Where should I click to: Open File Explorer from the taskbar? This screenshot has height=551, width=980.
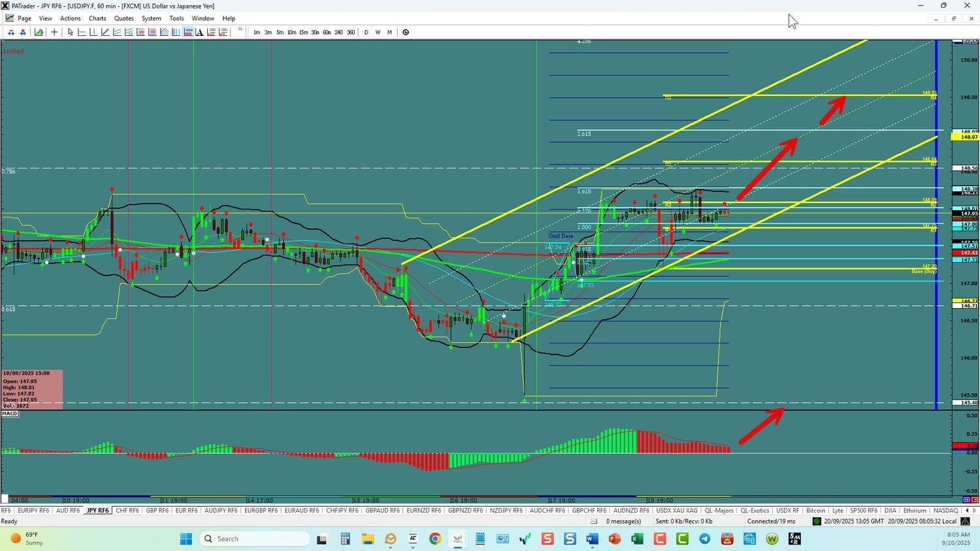coord(368,539)
